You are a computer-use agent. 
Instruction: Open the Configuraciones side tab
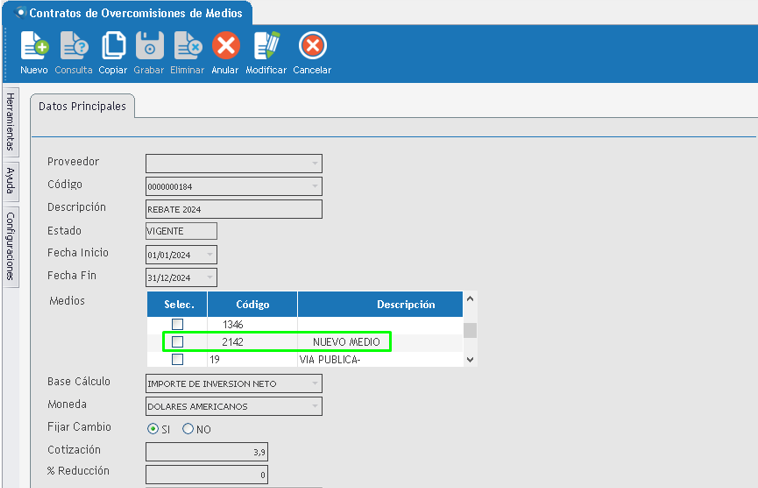11,246
